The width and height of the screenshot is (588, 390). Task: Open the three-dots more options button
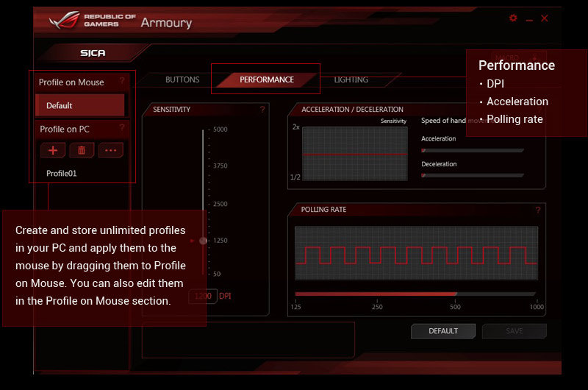(x=110, y=150)
